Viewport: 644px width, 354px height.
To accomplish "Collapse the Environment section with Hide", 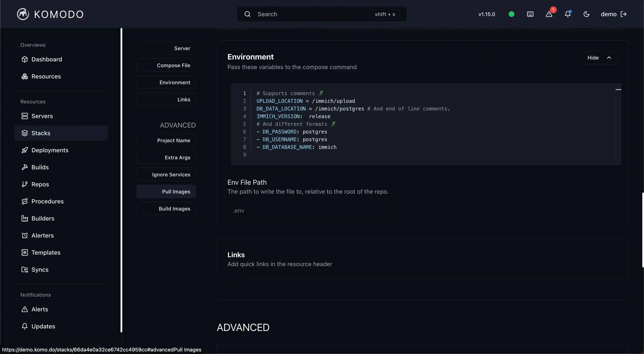I will pyautogui.click(x=593, y=58).
